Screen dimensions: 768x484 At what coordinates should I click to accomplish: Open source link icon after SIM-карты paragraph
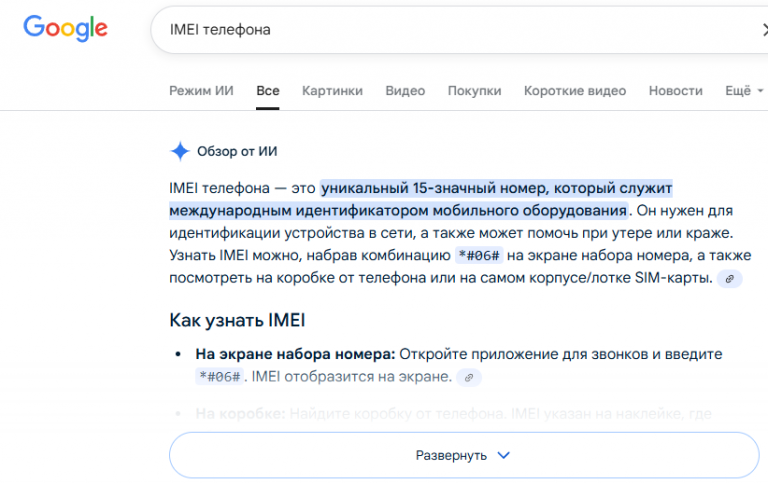click(x=731, y=279)
